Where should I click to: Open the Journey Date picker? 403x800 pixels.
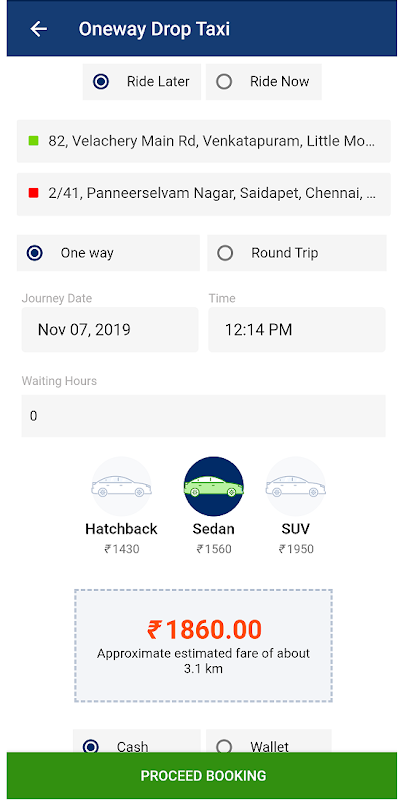[x=110, y=330]
